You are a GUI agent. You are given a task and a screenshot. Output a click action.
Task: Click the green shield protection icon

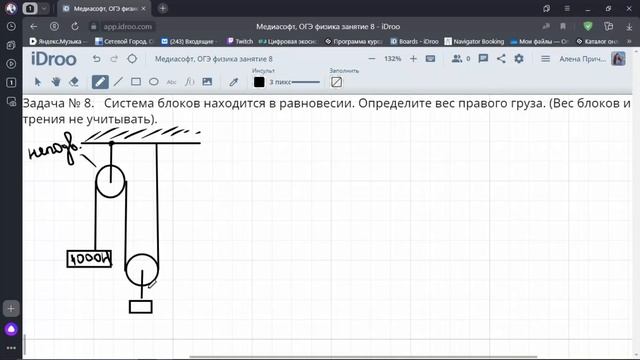(588, 27)
